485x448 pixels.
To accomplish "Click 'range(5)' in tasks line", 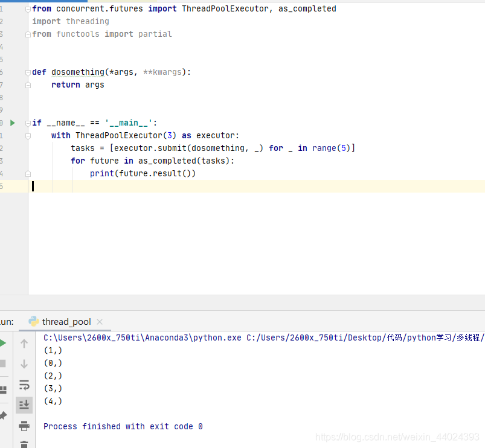I will coord(331,148).
